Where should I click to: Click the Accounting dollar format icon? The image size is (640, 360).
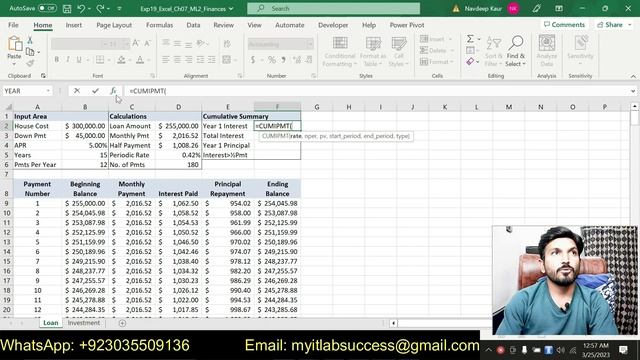point(253,60)
